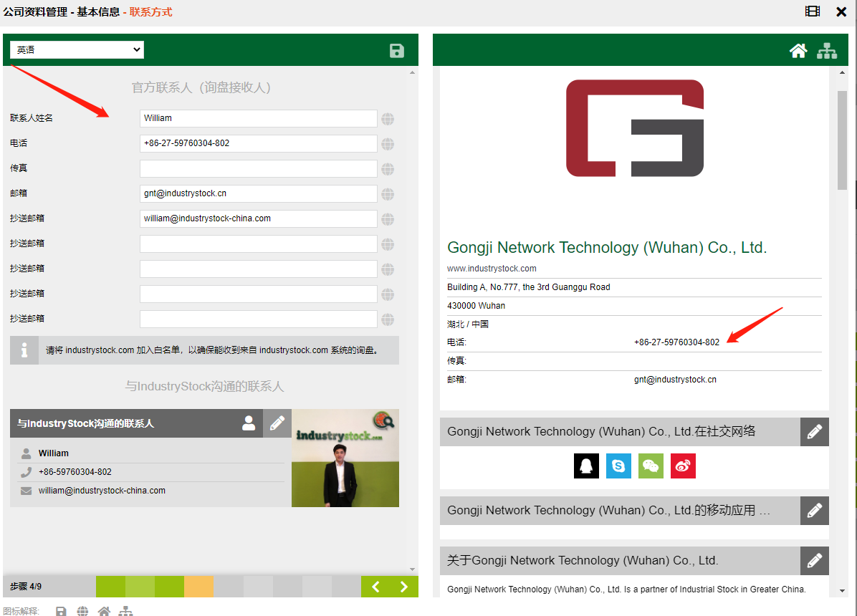Click the www.industrystock.com website link
The width and height of the screenshot is (857, 616).
(492, 269)
